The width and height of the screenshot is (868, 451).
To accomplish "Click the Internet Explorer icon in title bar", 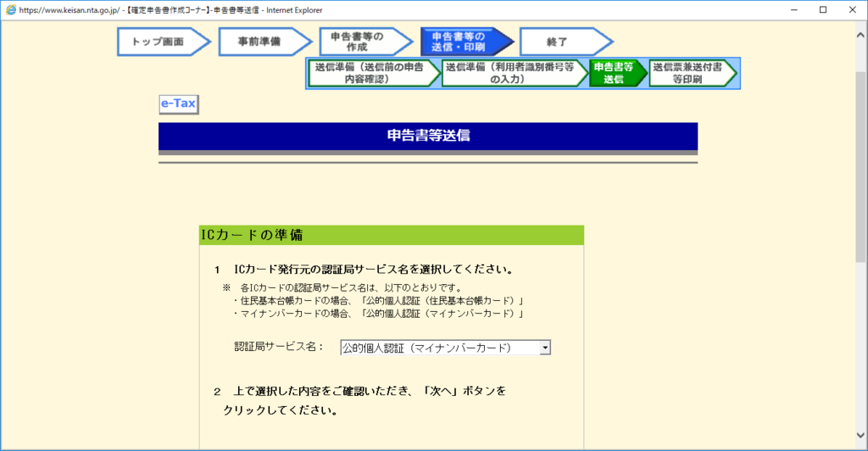I will [x=10, y=10].
